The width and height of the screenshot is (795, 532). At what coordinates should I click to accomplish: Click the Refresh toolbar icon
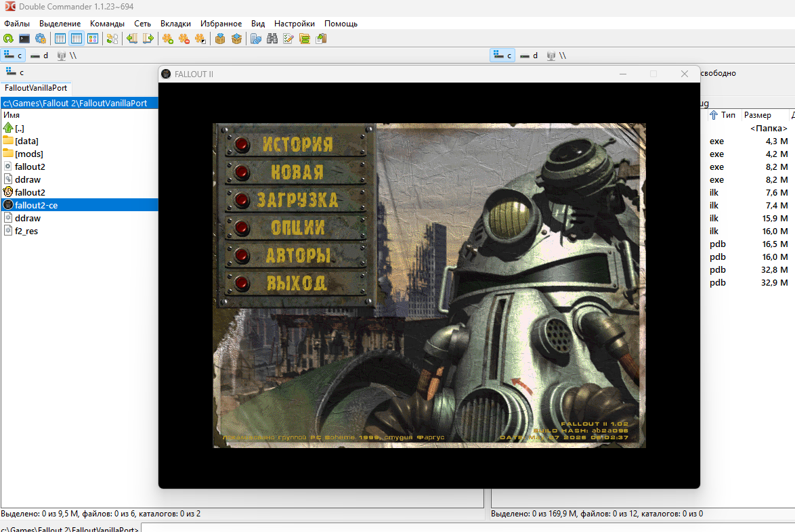click(x=8, y=39)
